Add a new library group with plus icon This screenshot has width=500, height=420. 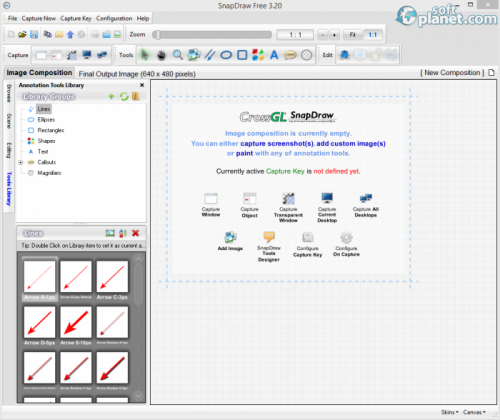111,96
